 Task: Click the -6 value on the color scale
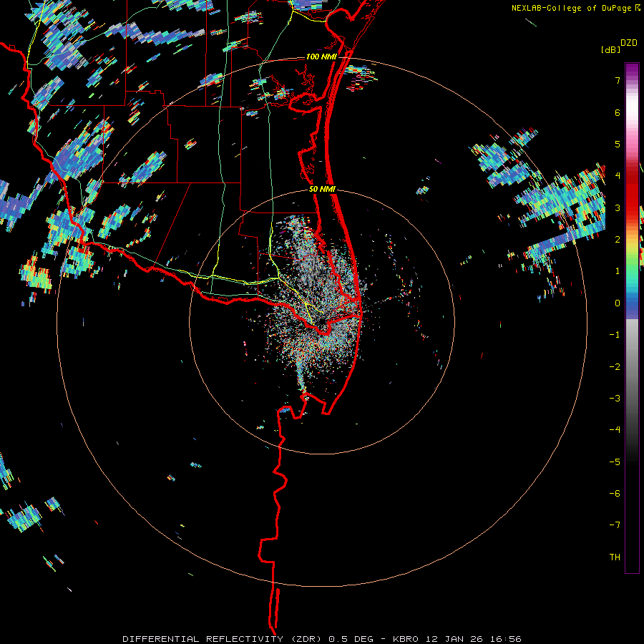tap(615, 494)
